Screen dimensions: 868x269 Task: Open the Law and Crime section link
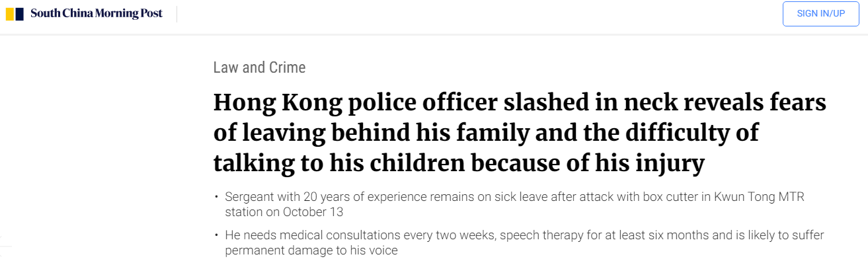pyautogui.click(x=259, y=67)
